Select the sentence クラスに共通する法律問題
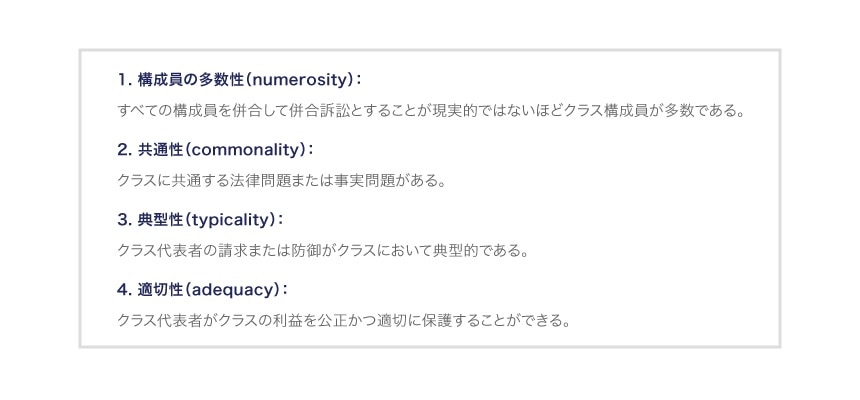This screenshot has height=400, width=860. [281, 181]
